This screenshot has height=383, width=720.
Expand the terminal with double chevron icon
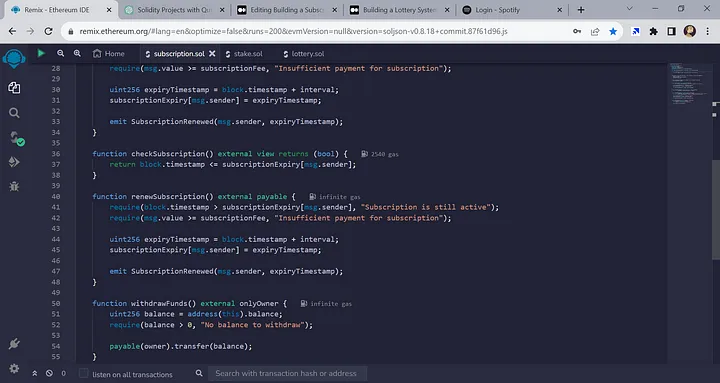[34, 373]
